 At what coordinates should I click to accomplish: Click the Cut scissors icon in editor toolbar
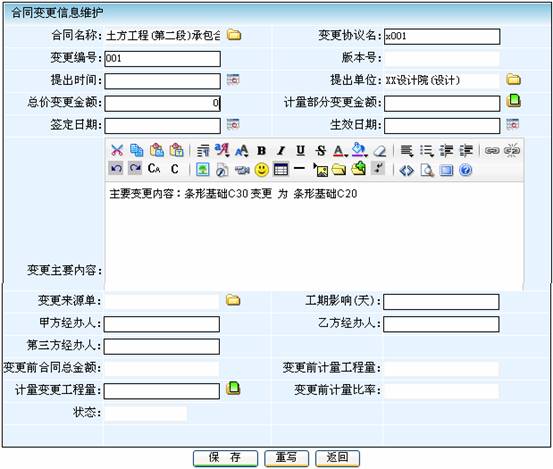coord(117,150)
